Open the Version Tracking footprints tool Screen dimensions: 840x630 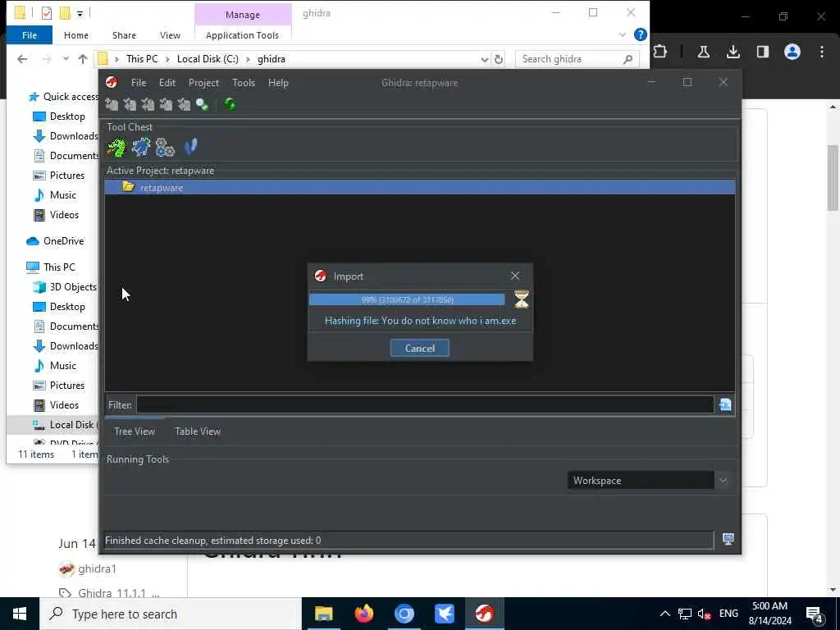click(x=190, y=146)
